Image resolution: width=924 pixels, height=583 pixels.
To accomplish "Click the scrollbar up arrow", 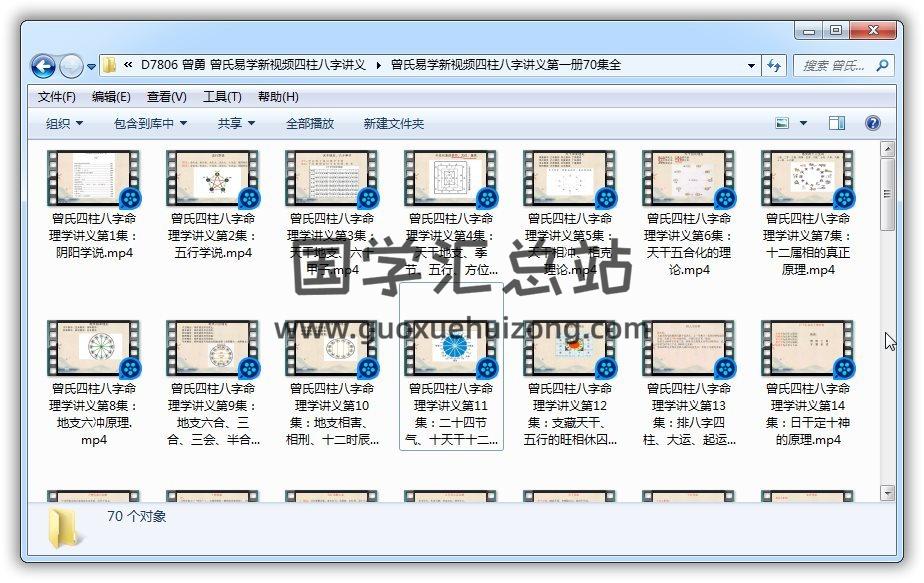I will (887, 148).
